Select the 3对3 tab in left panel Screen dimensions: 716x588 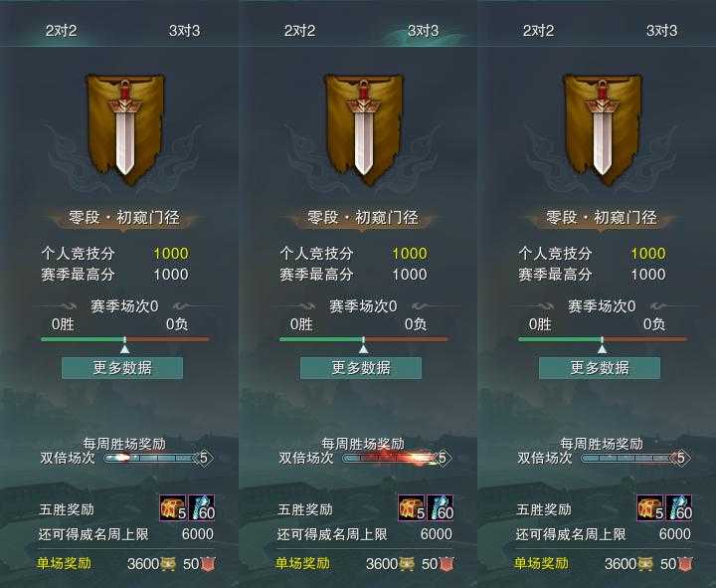[185, 31]
